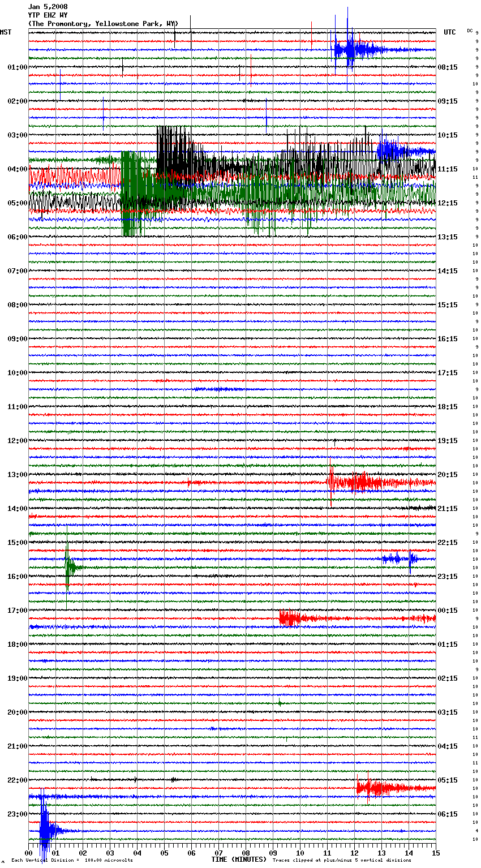Click the 09:00 MST time label
Screen dimensions: 481x868
(18, 339)
